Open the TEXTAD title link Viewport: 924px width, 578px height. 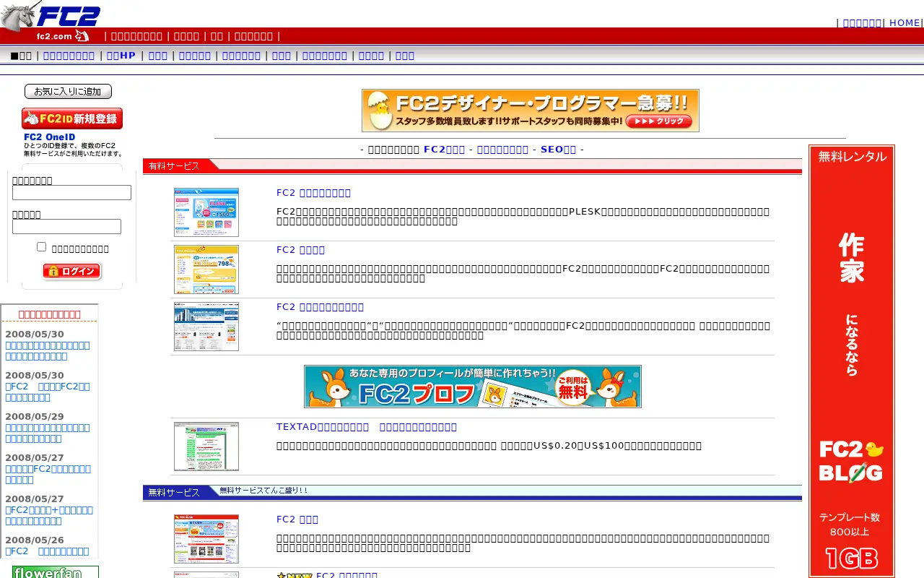pos(367,427)
